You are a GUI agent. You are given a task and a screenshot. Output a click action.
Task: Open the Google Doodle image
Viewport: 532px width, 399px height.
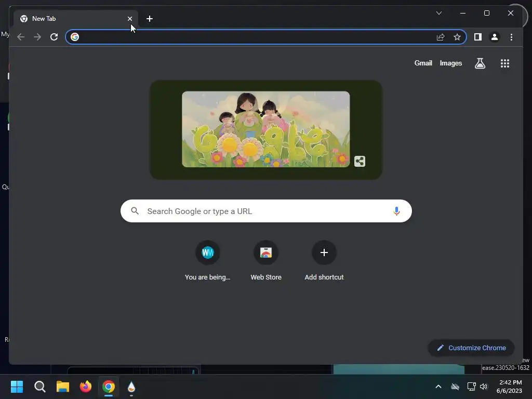tap(265, 129)
